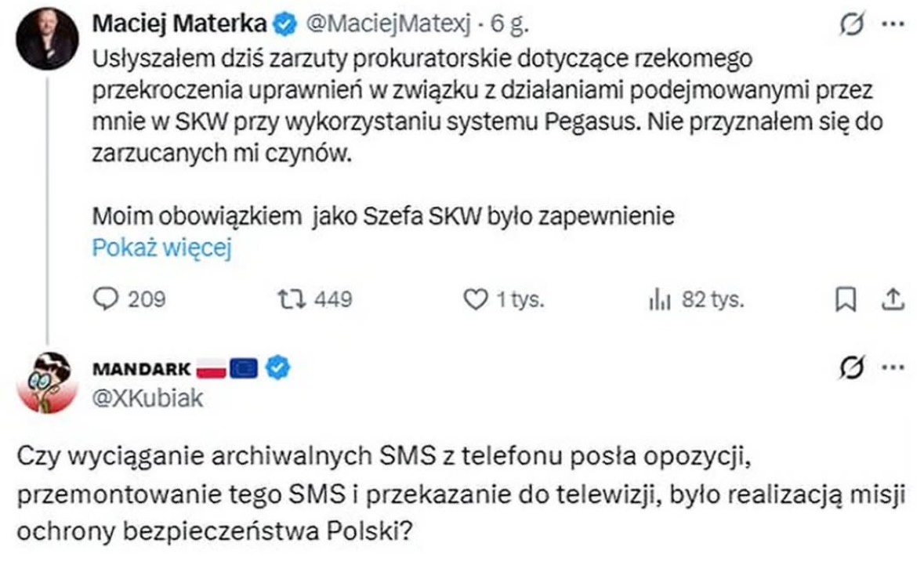Repost the Maciej Materka tweet

coord(289,299)
